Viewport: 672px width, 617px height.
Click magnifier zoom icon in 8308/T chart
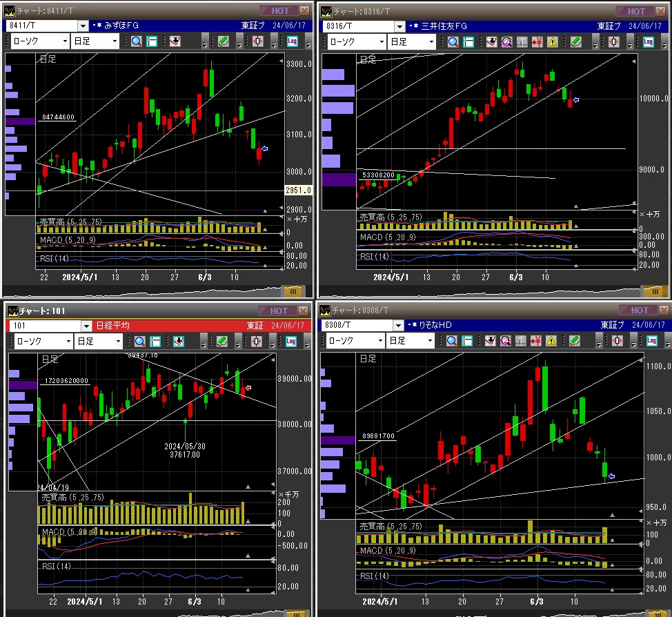[452, 341]
